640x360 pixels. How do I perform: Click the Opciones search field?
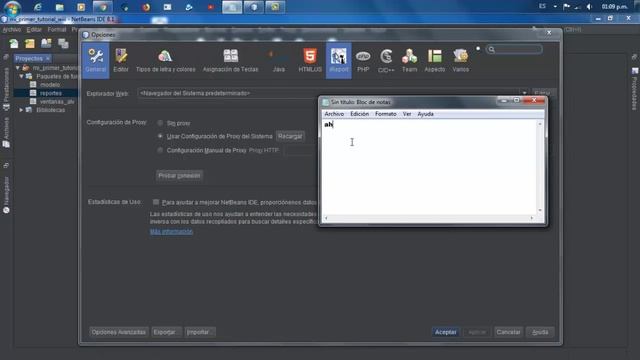tap(514, 49)
